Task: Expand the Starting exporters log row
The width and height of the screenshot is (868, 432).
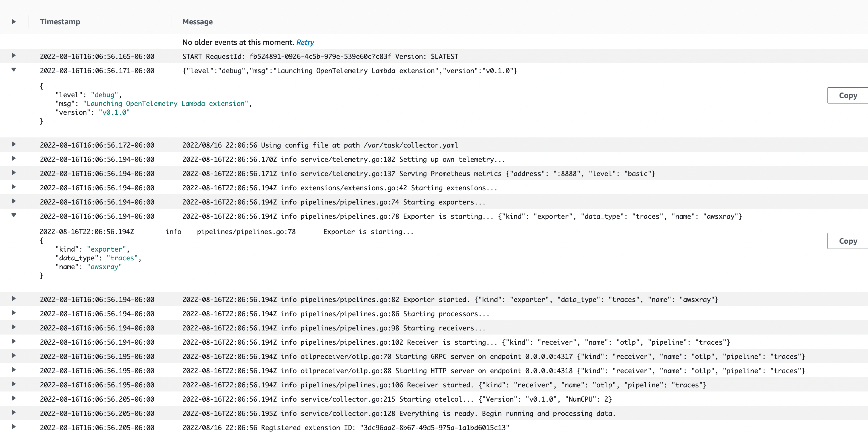Action: [13, 201]
